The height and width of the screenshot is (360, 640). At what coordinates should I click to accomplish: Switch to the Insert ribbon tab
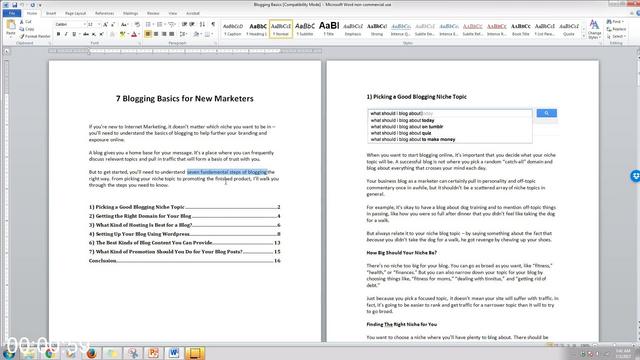(51, 13)
